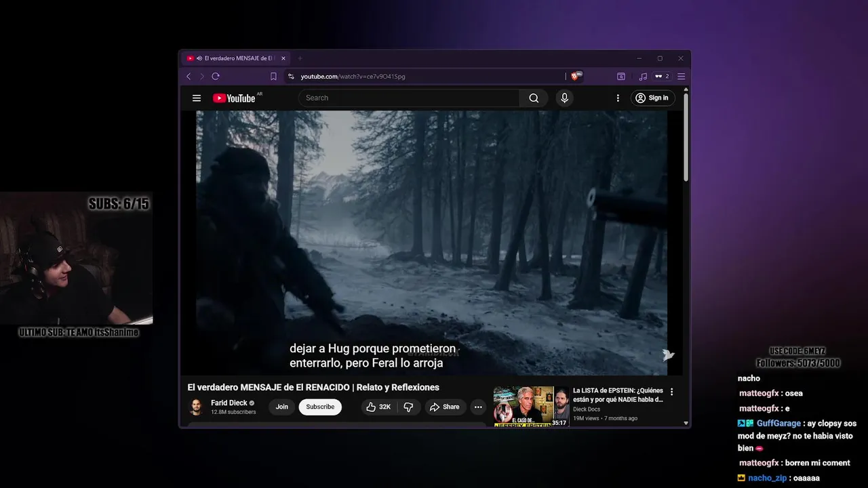Image resolution: width=868 pixels, height=488 pixels.
Task: Open the YouTube guide hamburger menu
Action: [x=197, y=98]
